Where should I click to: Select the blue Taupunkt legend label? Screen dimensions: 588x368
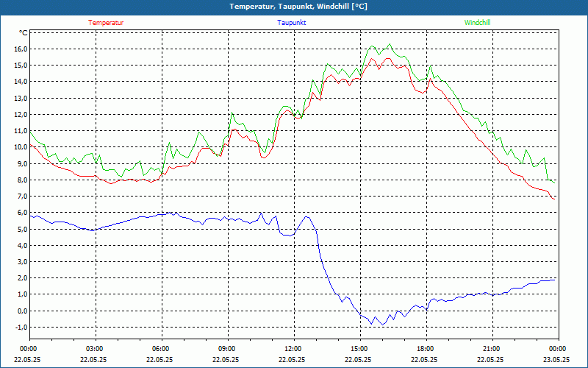click(292, 23)
